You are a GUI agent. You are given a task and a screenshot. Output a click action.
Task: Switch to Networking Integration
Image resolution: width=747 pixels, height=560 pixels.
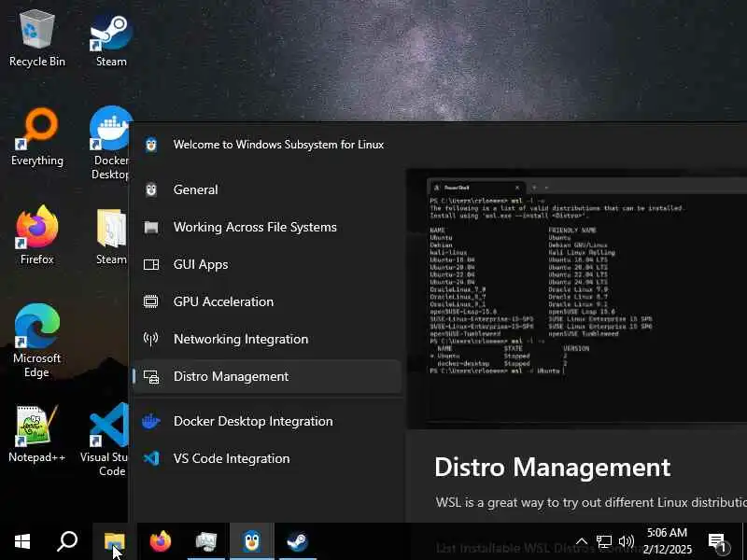click(x=267, y=339)
